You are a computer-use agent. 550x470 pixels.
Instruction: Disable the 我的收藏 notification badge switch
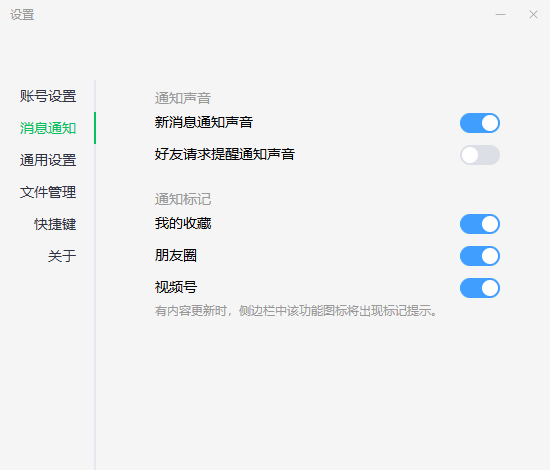tap(480, 224)
